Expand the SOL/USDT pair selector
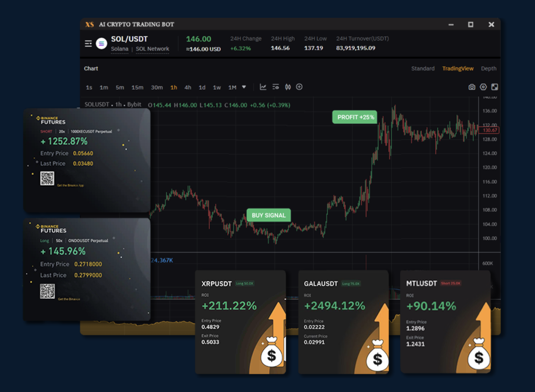This screenshot has width=535, height=392. click(x=129, y=39)
